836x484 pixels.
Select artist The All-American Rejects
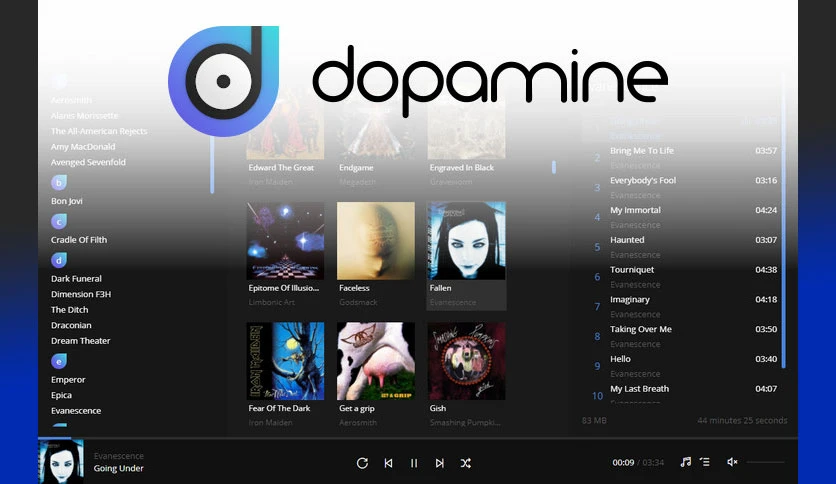pyautogui.click(x=99, y=131)
